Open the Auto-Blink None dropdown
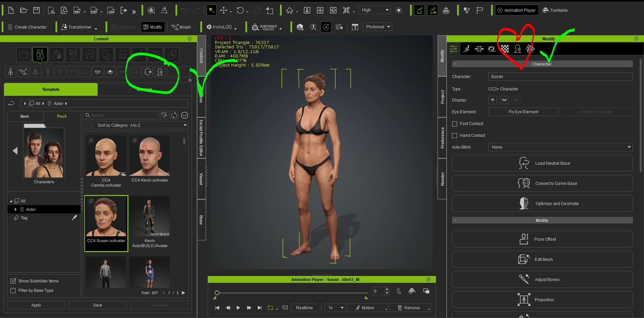 560,147
